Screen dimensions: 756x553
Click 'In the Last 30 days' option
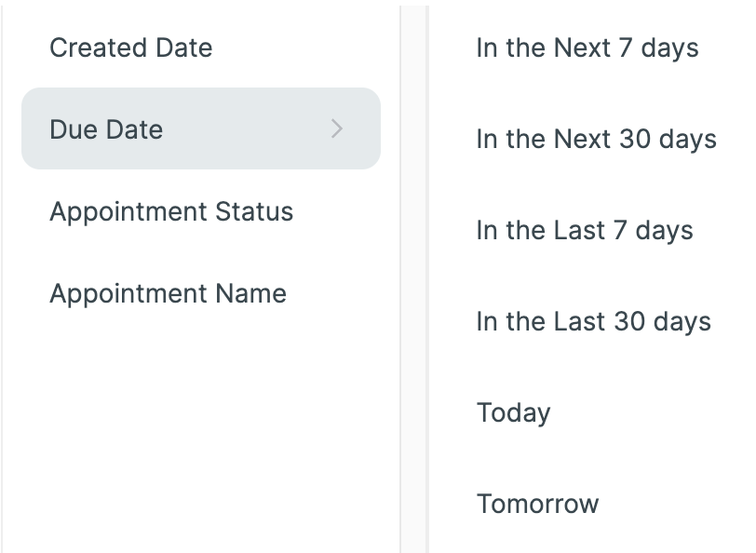point(593,321)
